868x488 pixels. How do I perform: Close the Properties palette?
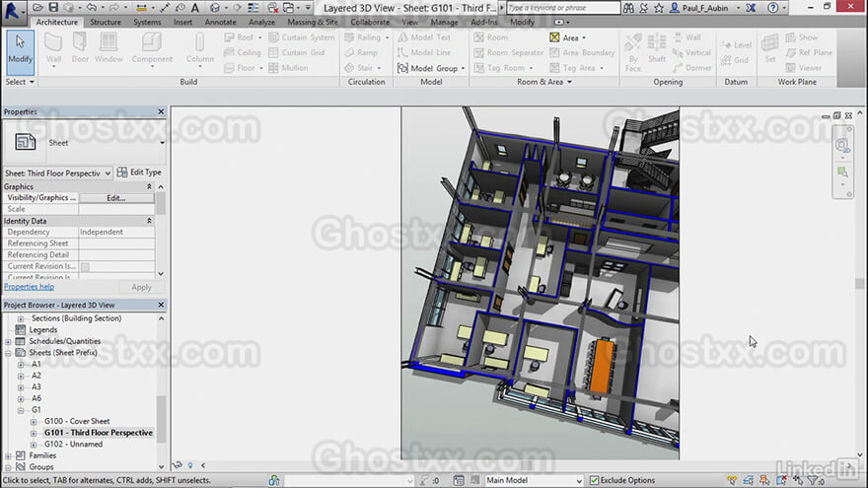[161, 111]
